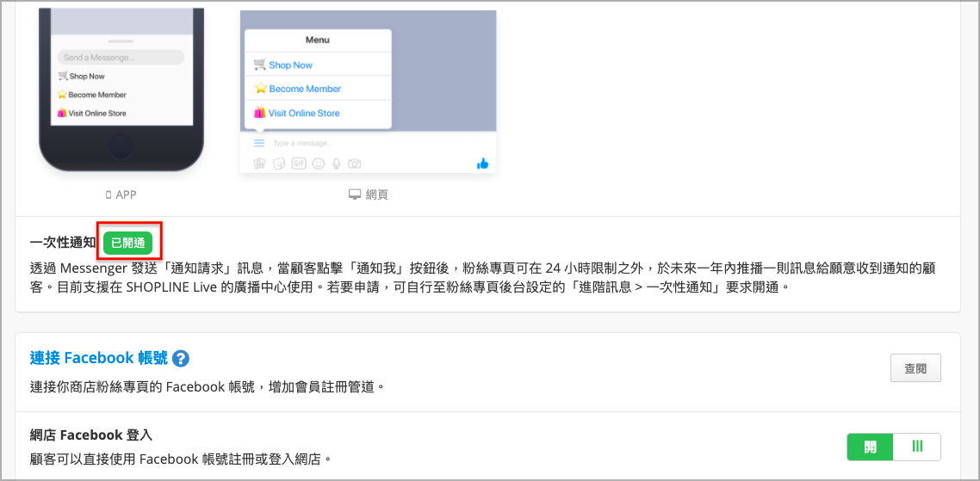
Task: Click the 已開通 status badge
Action: (x=128, y=243)
